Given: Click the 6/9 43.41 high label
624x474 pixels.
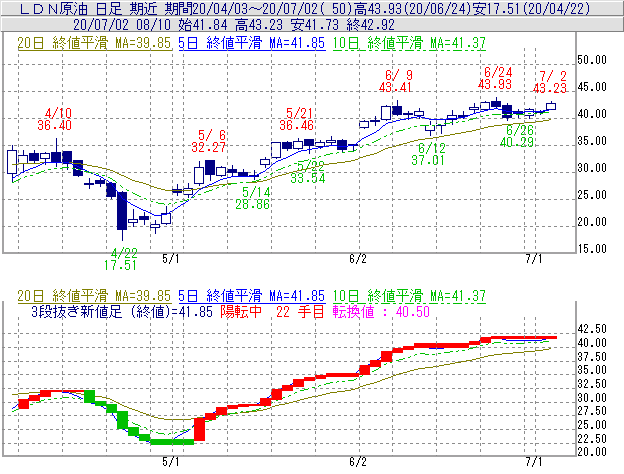Looking at the screenshot, I should pyautogui.click(x=396, y=81).
